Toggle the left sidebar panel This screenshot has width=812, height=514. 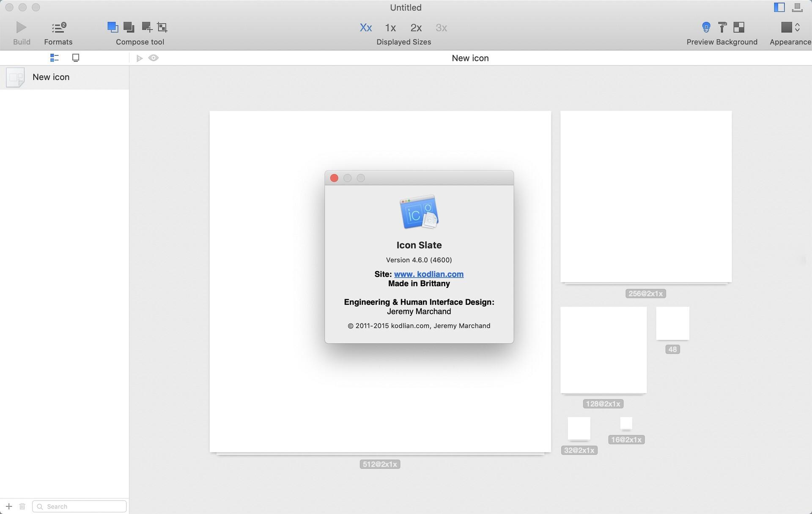click(779, 7)
